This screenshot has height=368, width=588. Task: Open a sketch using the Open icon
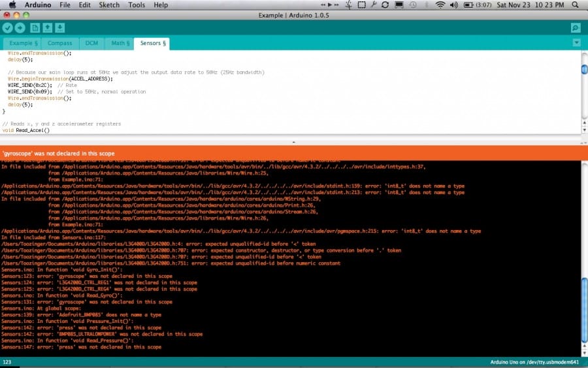click(x=48, y=27)
